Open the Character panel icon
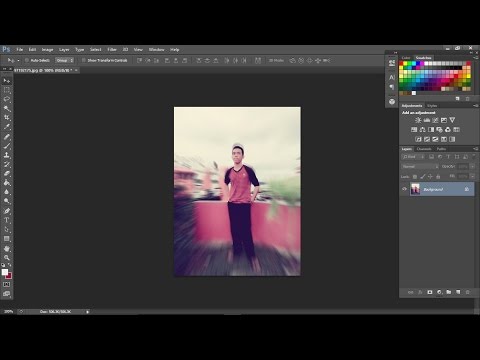The height and width of the screenshot is (360, 480). click(392, 77)
